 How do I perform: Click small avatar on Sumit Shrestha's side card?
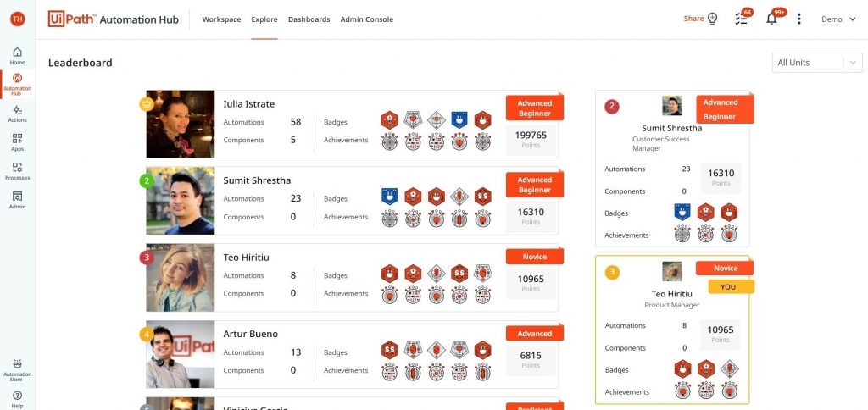672,106
